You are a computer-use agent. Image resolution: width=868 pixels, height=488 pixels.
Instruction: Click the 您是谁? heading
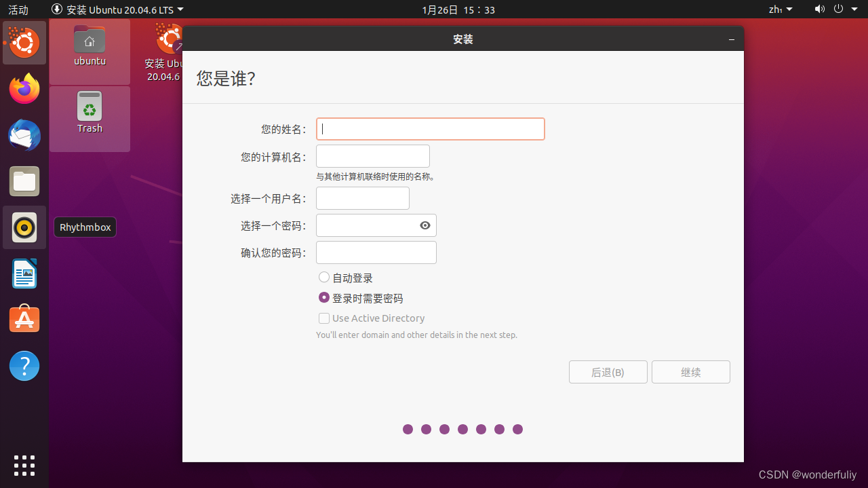(x=226, y=79)
